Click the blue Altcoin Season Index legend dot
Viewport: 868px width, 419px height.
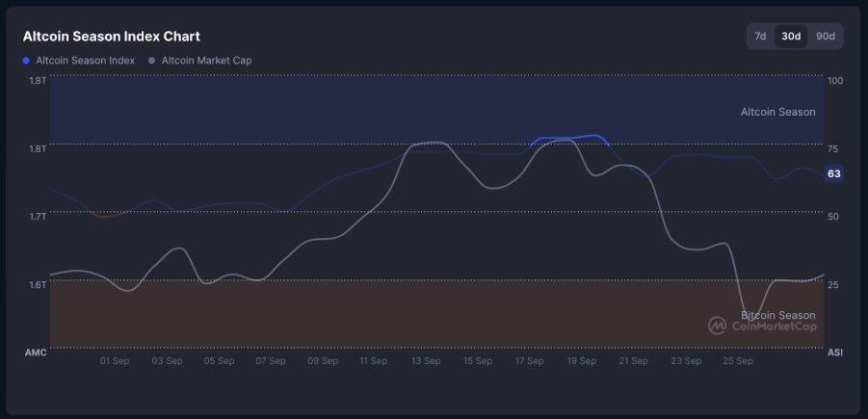pos(27,61)
